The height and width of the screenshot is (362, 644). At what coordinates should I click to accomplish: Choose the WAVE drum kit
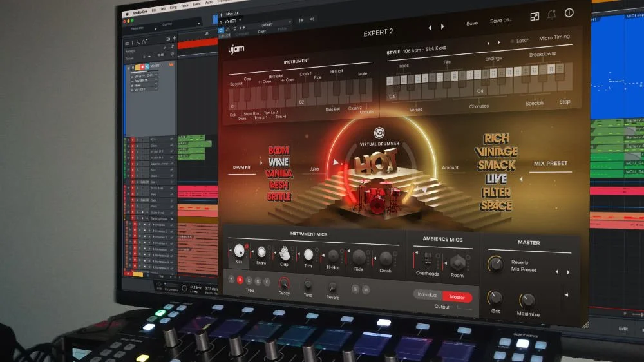coord(278,162)
